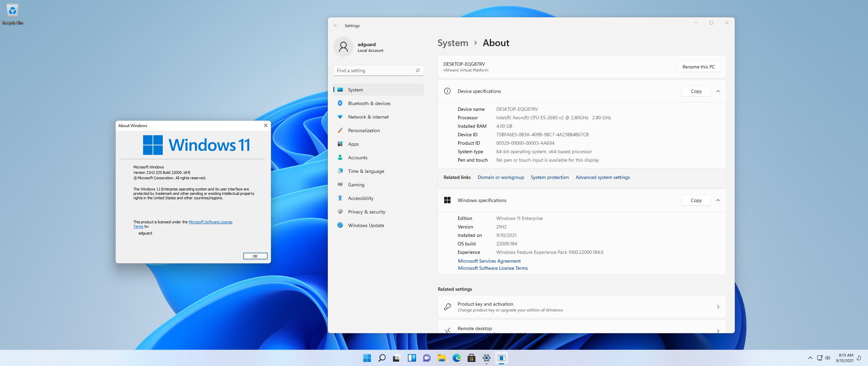The height and width of the screenshot is (366, 868).
Task: Click the Settings back arrow
Action: pyautogui.click(x=336, y=25)
